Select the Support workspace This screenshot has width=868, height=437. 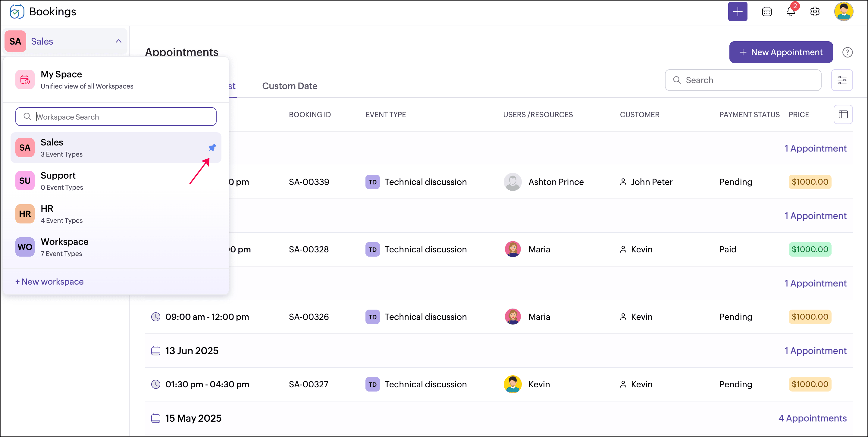click(x=58, y=181)
